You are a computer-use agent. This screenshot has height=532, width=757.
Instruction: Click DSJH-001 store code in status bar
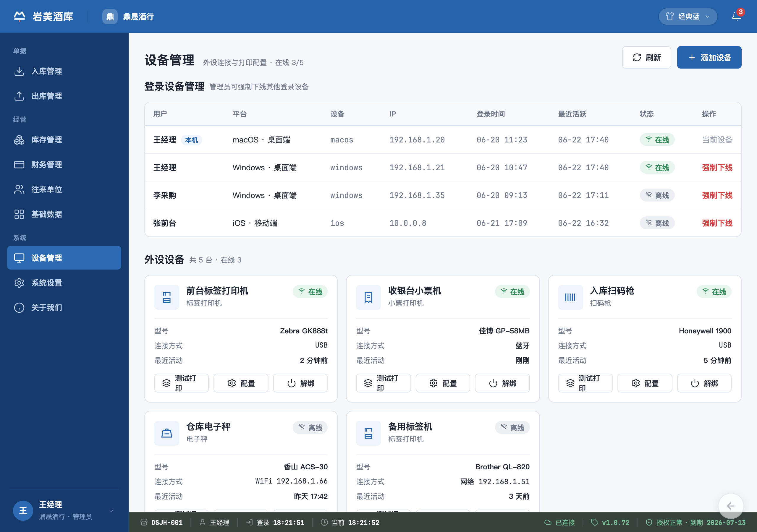(161, 523)
